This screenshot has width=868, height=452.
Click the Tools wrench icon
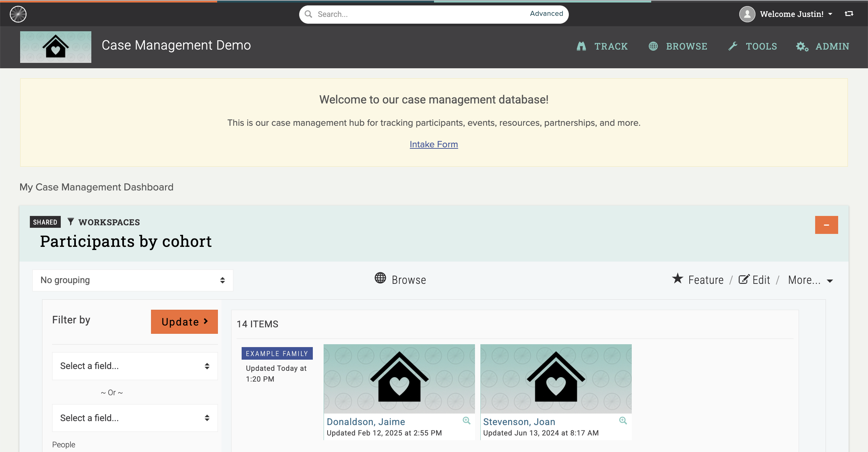(734, 46)
